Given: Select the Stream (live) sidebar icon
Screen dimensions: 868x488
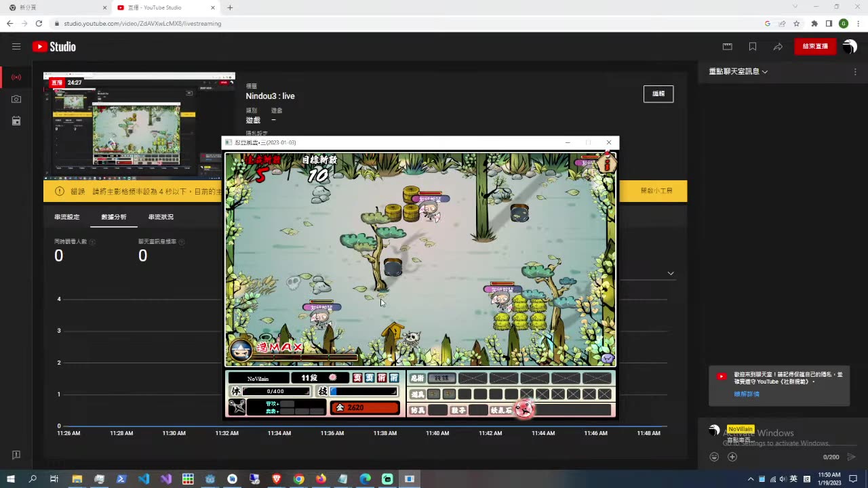Looking at the screenshot, I should (x=16, y=77).
